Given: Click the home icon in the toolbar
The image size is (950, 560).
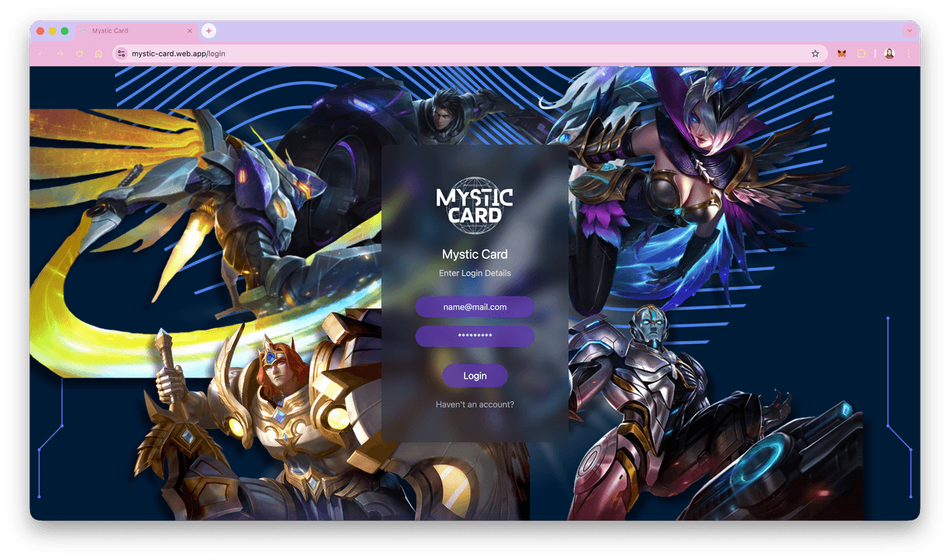Looking at the screenshot, I should (x=97, y=53).
